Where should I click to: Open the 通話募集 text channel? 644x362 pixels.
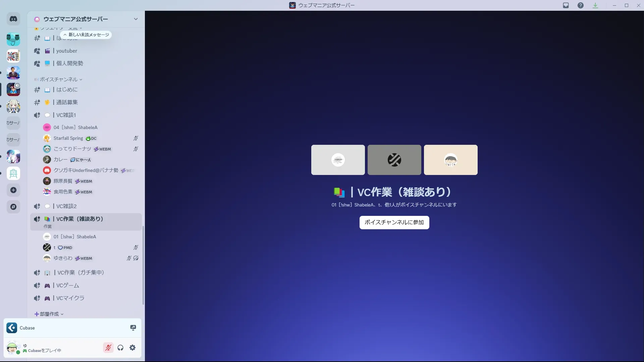[67, 102]
